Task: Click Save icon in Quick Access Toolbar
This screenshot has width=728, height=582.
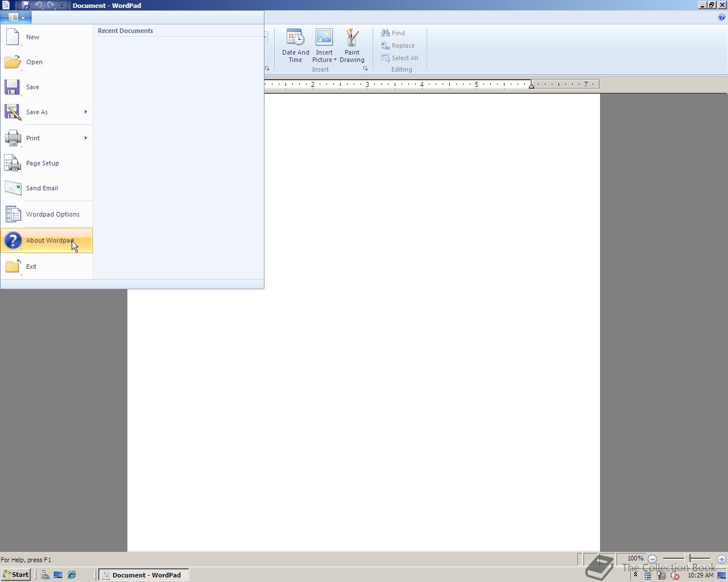Action: coord(26,5)
